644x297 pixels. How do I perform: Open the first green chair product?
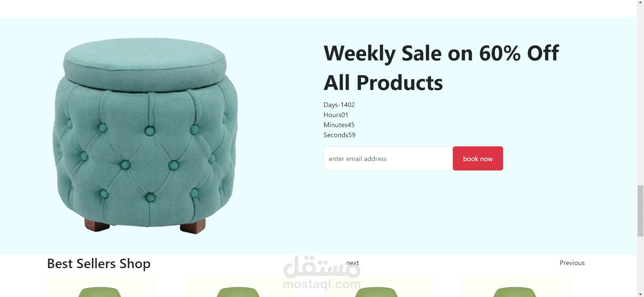pyautogui.click(x=102, y=286)
